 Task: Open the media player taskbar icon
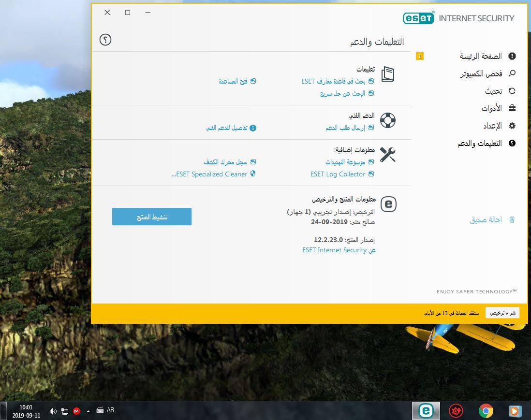(515, 411)
